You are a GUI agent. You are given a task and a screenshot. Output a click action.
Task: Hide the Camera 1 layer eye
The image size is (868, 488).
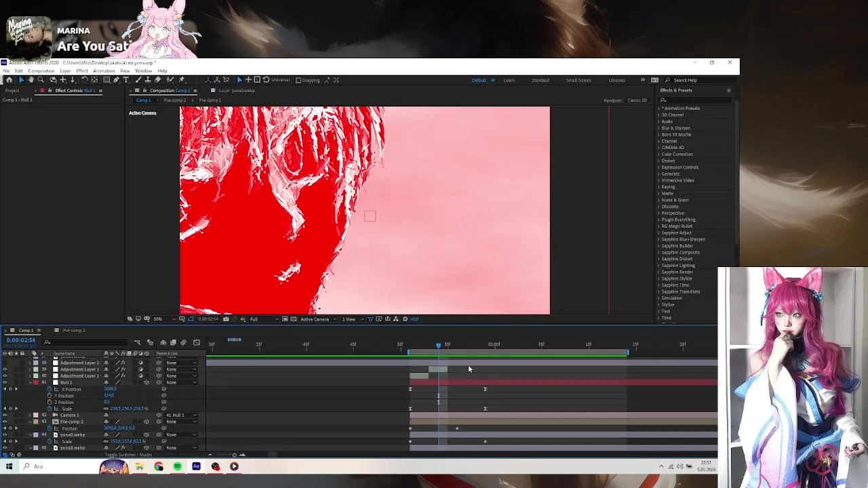click(5, 415)
